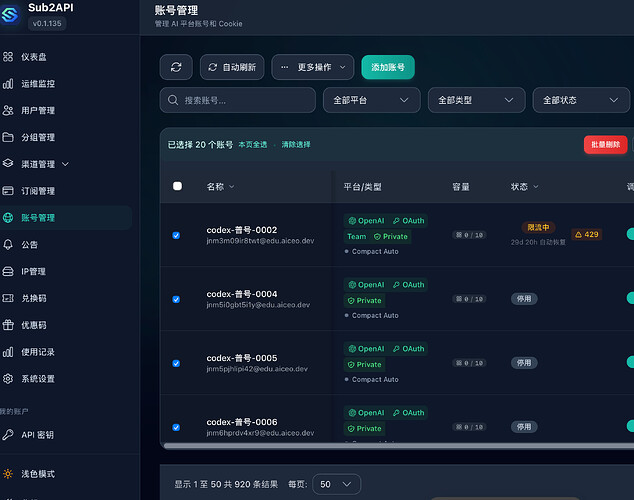Click the 分组管理 folder icon
This screenshot has width=634, height=500.
[x=8, y=137]
